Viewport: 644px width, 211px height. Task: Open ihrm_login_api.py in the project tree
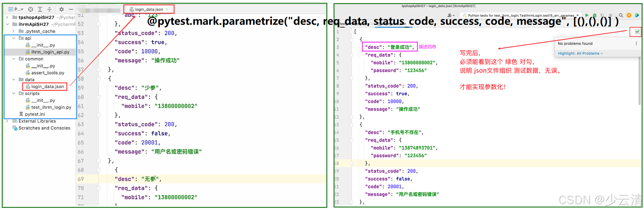point(47,52)
